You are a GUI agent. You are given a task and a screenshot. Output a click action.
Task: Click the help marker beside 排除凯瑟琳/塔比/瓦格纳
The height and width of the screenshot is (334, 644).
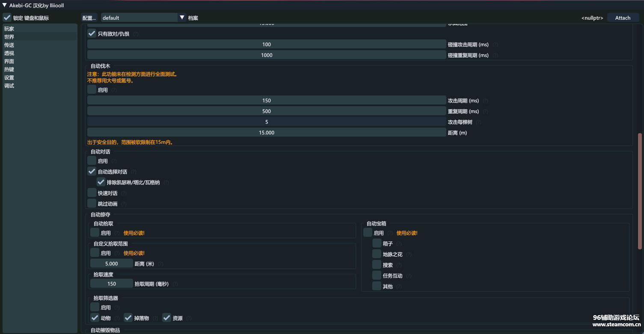[166, 183]
